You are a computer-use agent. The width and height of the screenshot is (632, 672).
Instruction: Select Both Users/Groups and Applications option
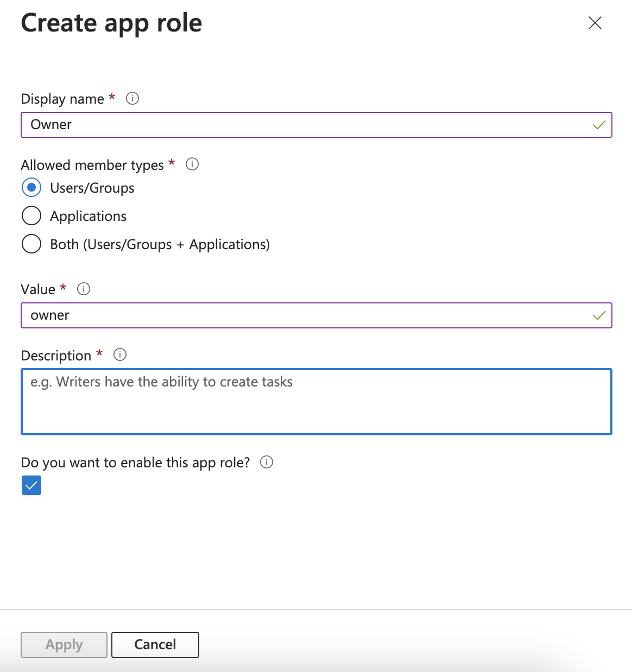[x=31, y=244]
